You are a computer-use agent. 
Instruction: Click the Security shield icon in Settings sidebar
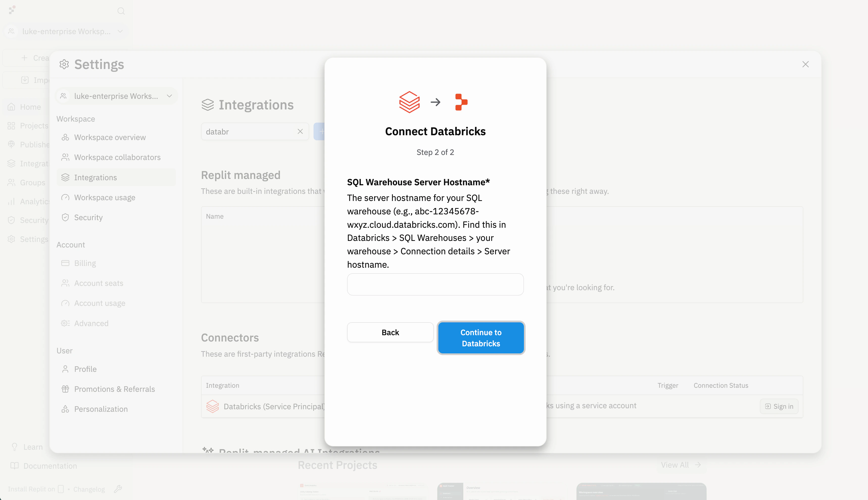click(x=65, y=217)
